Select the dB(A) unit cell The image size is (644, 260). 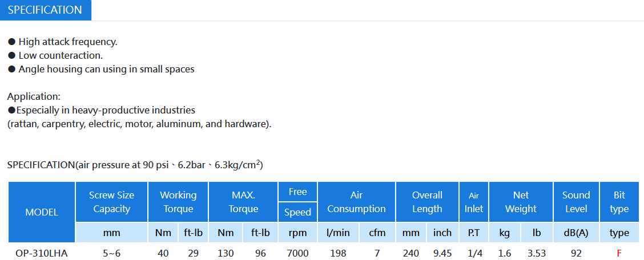tap(576, 233)
